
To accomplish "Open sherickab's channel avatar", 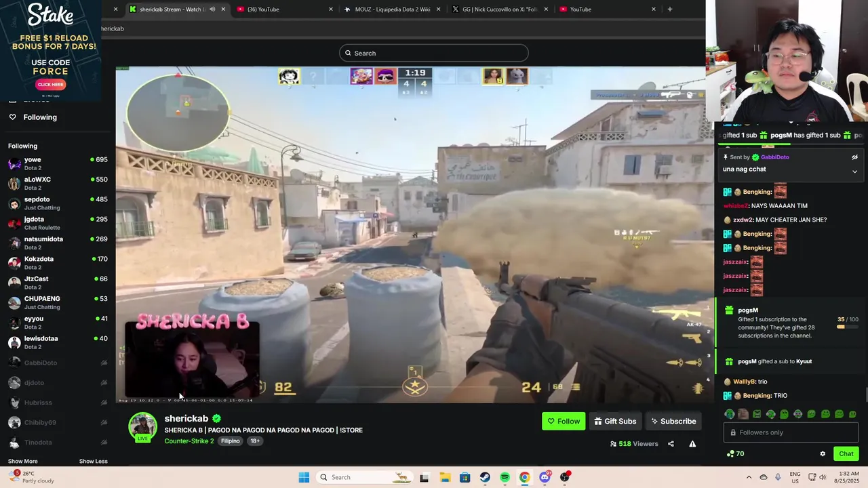I will (x=142, y=426).
